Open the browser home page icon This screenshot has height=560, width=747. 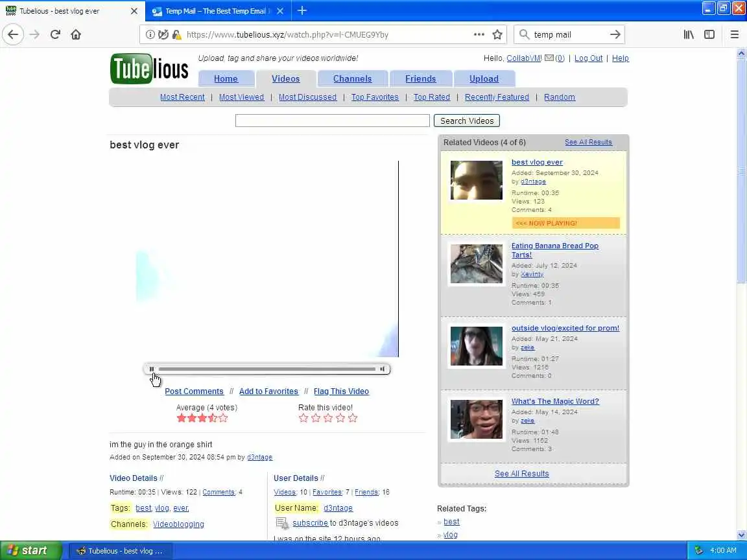point(76,34)
